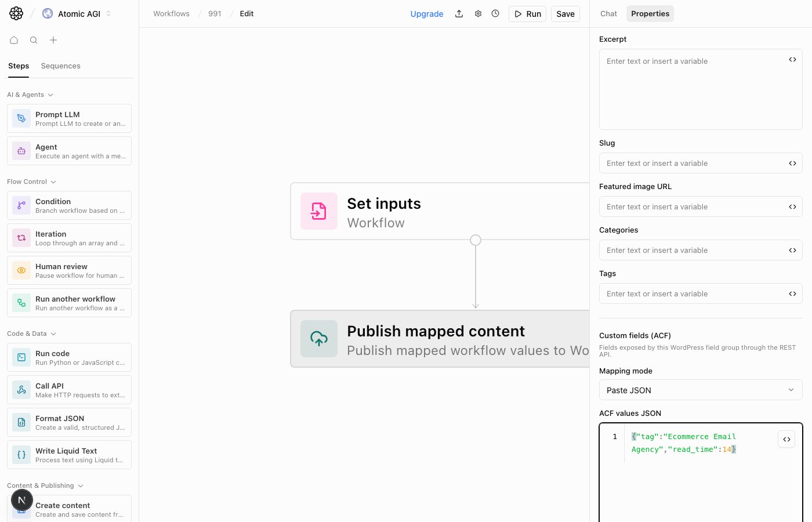Click the Tags input field
Viewport: 812px width, 522px height.
(701, 293)
